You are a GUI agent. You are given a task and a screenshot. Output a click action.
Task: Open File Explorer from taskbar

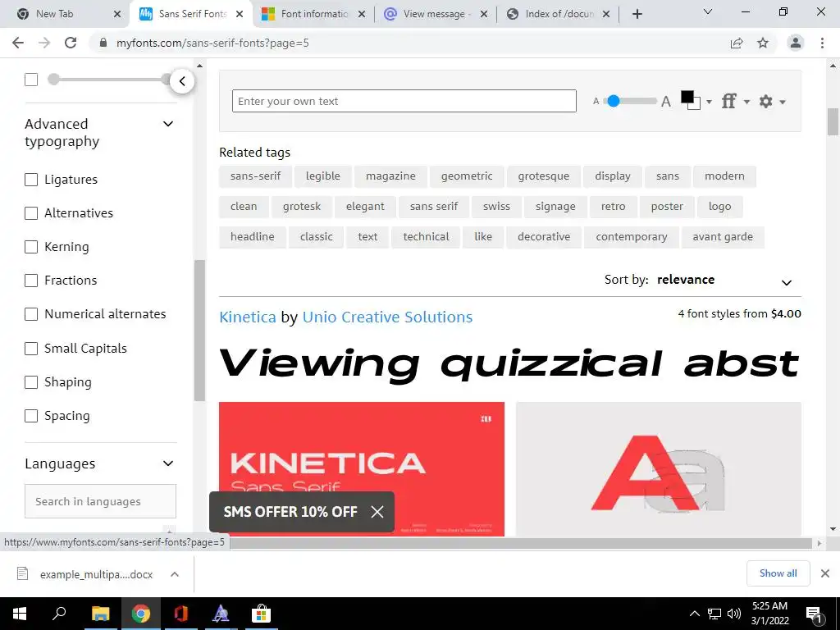coord(100,614)
